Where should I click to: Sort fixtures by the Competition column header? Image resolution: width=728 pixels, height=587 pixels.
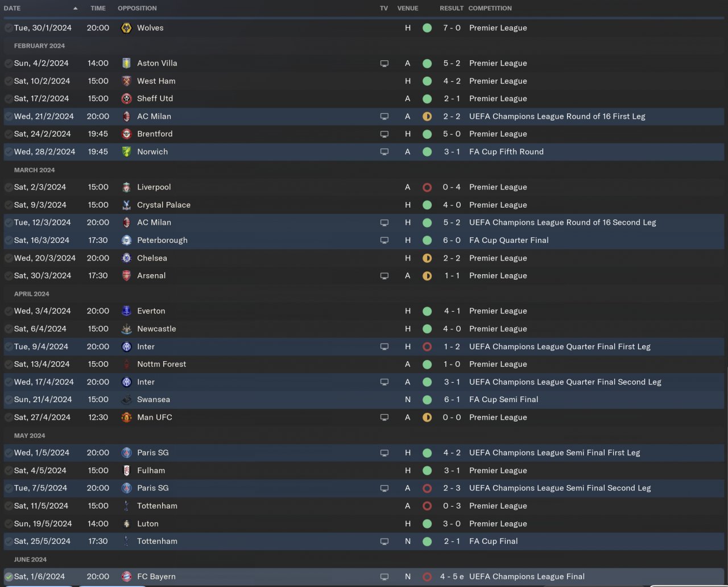tap(490, 9)
